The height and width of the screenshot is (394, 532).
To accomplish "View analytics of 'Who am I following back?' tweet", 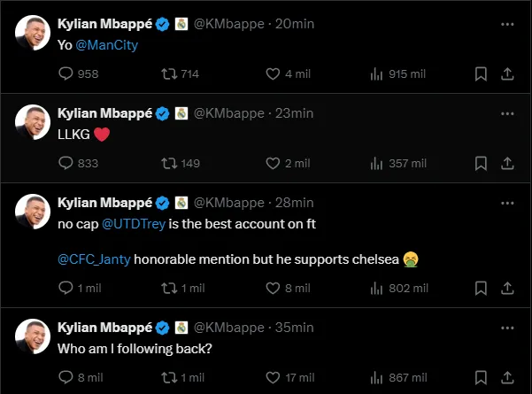I will 377,377.
